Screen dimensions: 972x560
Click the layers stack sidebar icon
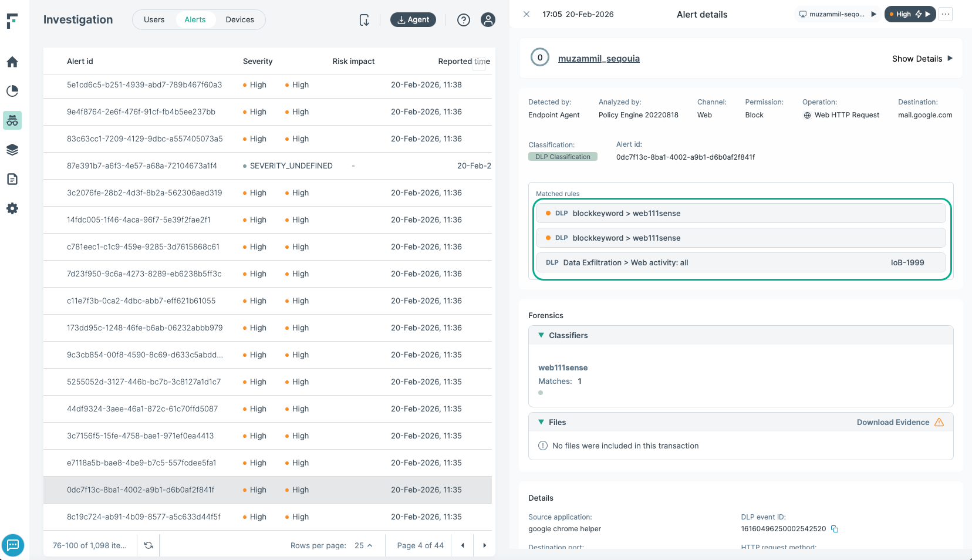[12, 150]
